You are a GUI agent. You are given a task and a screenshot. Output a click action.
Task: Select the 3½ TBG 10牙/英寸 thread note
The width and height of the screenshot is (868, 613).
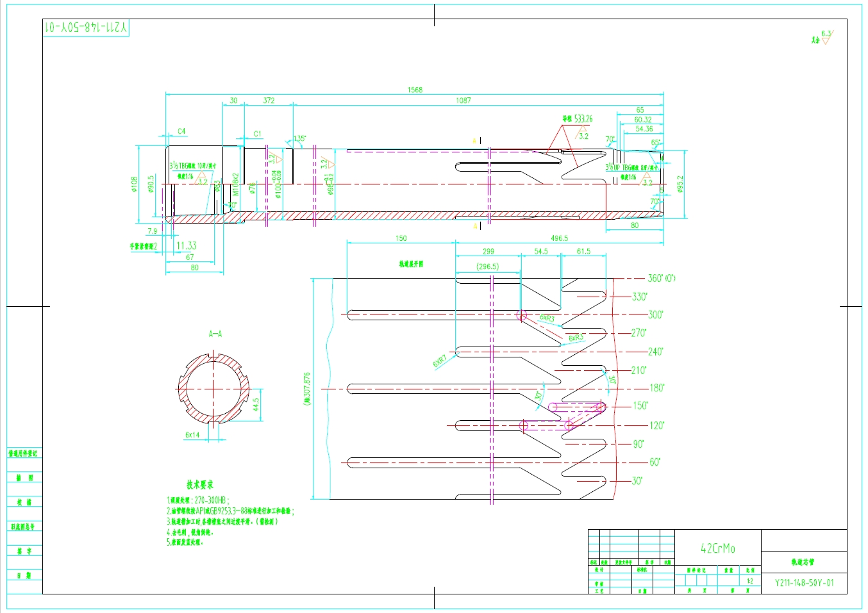(192, 166)
